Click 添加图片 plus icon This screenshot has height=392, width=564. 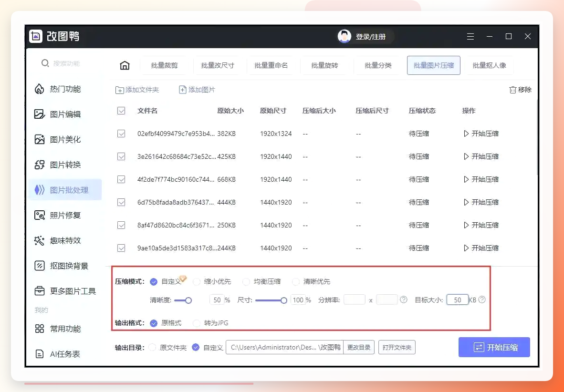(x=183, y=90)
